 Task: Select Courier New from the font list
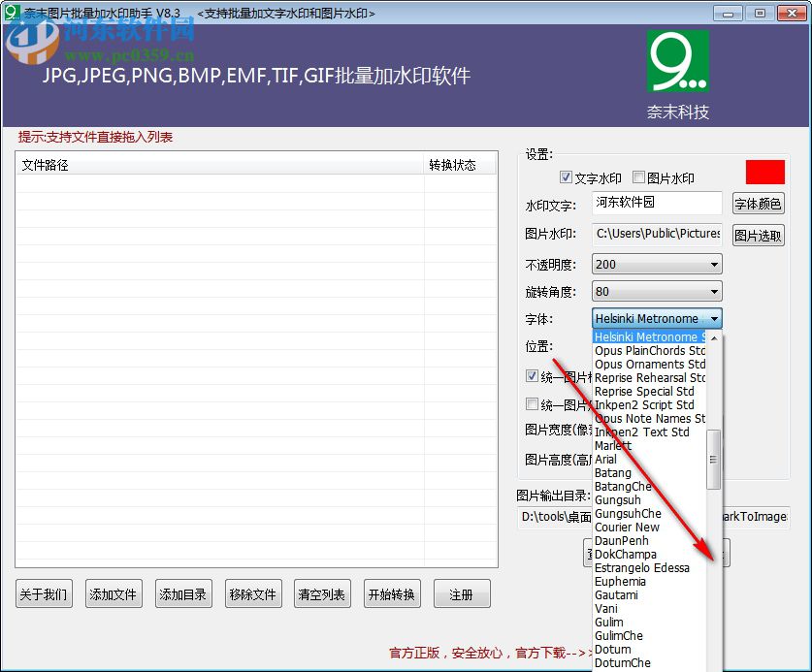click(x=628, y=527)
